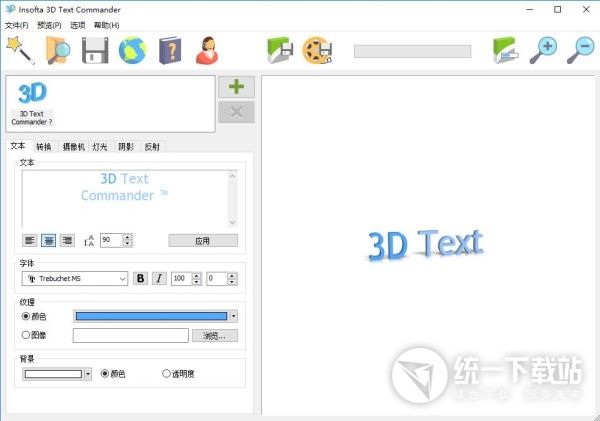Click the line spacing field 90

click(111, 240)
